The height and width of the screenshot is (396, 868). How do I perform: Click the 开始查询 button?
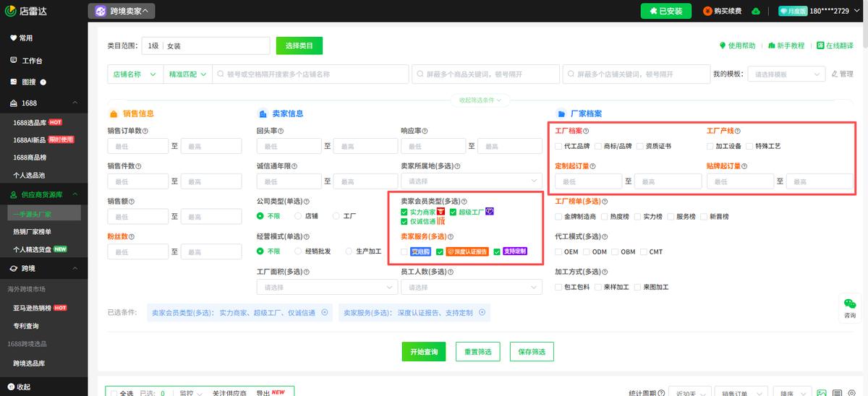(x=423, y=351)
